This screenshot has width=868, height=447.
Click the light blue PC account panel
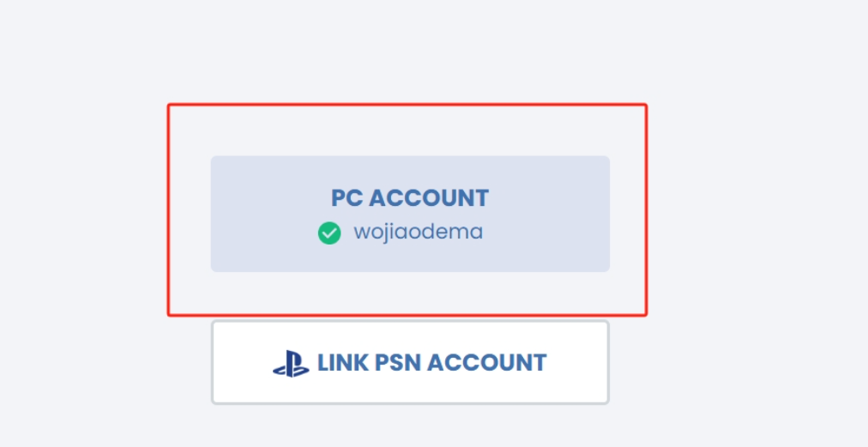(x=410, y=214)
